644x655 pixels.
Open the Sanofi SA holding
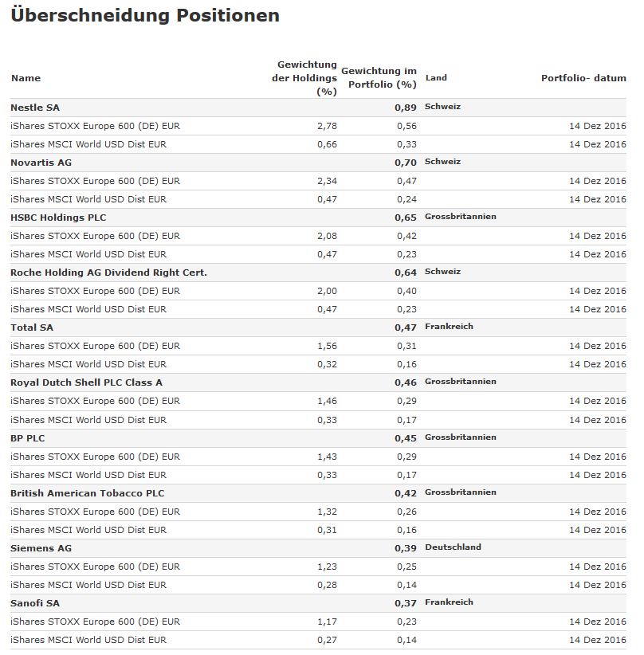pos(35,602)
